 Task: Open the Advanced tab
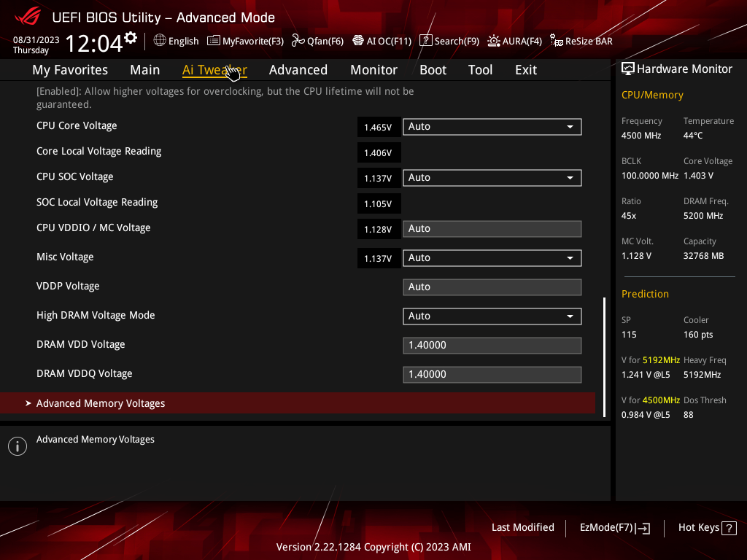click(298, 69)
